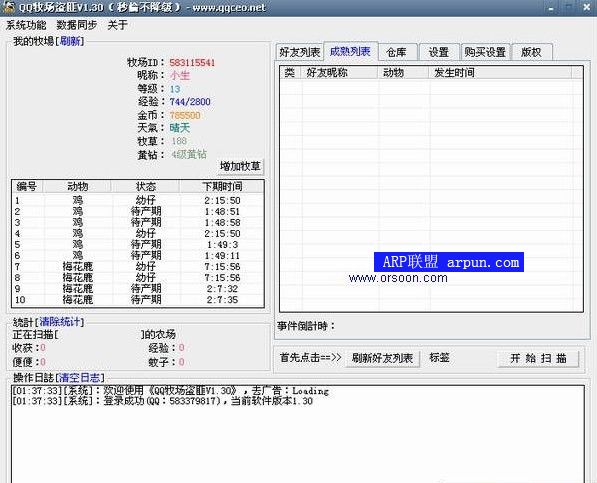
Task: Click the 金币 value 785500
Action: 185,115
